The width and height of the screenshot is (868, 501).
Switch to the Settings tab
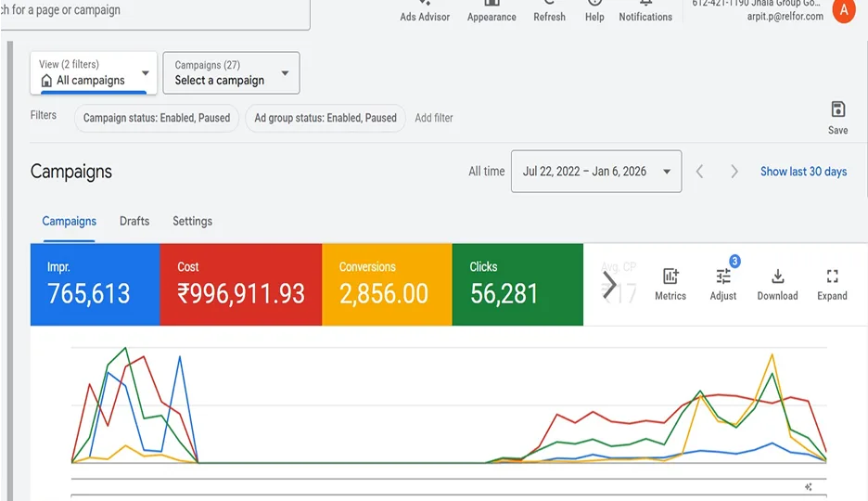point(192,221)
